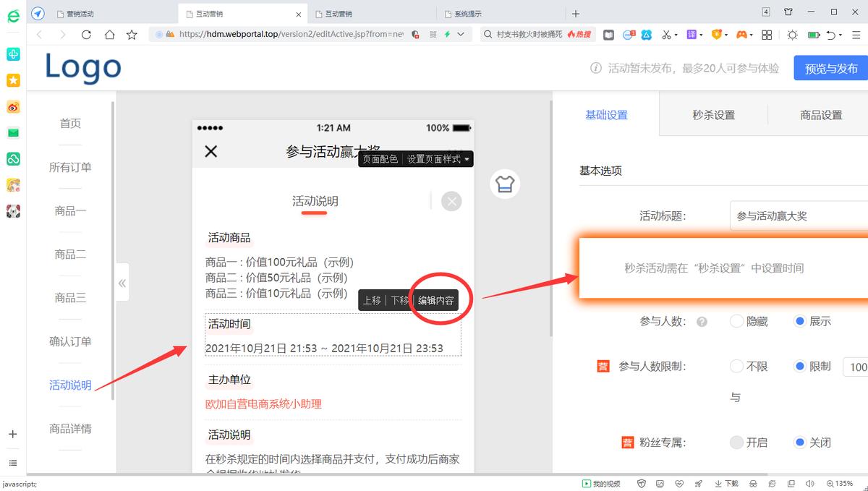
Task: Expand the address bar dropdown chevron
Action: point(460,34)
